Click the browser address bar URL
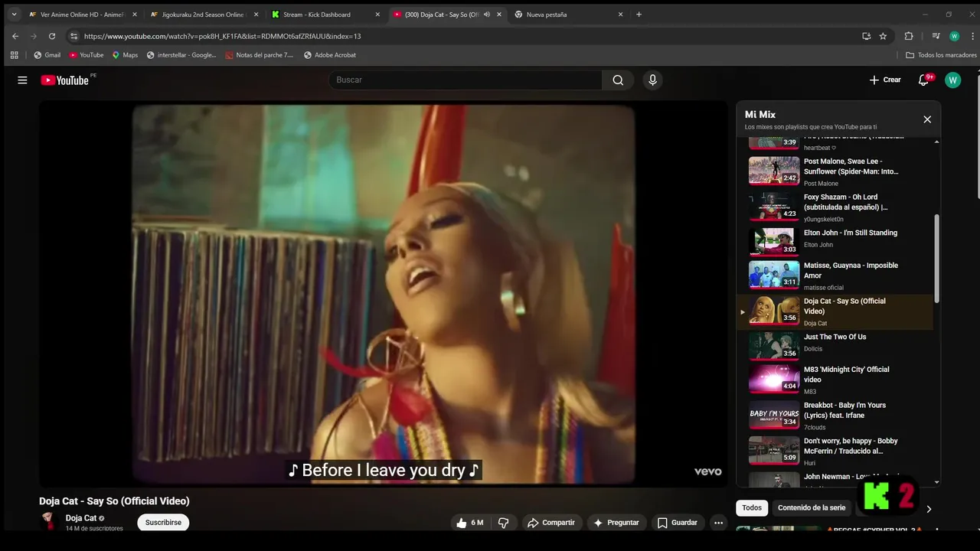Image resolution: width=980 pixels, height=551 pixels. coord(222,36)
